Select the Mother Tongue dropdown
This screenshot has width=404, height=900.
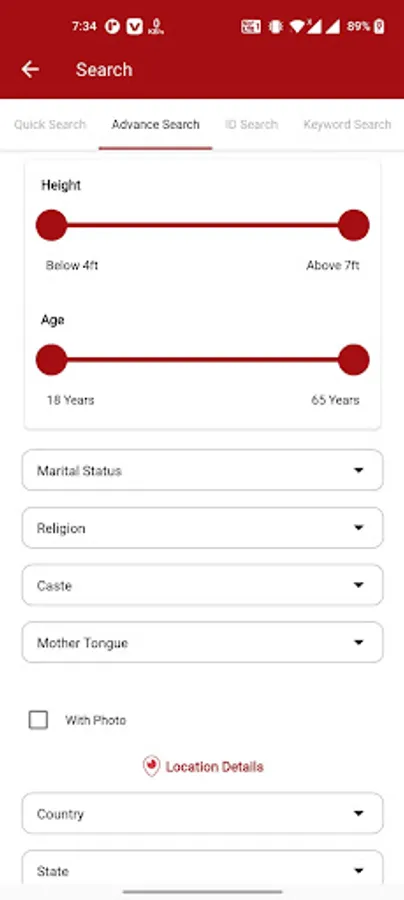click(x=203, y=642)
